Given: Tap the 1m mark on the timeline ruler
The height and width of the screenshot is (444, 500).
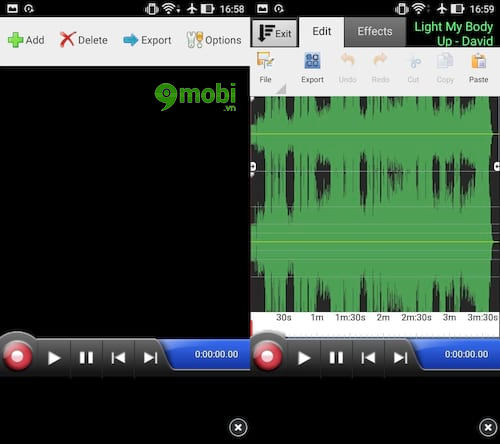Looking at the screenshot, I should 317,317.
